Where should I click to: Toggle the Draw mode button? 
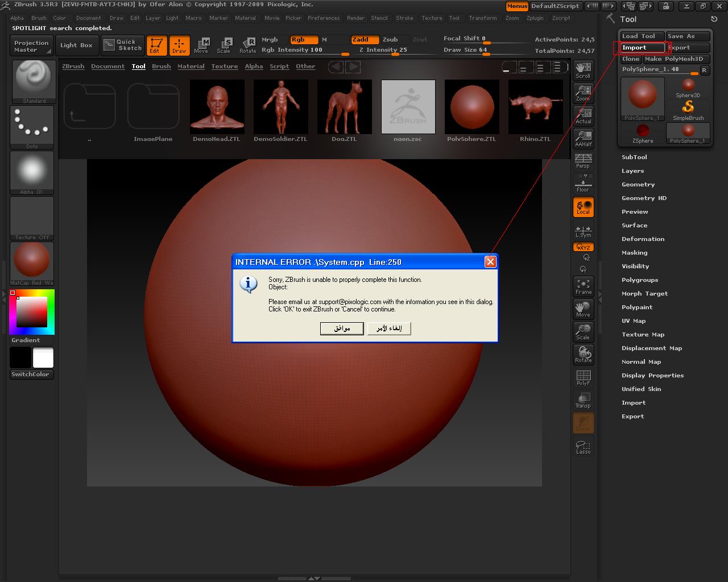(x=179, y=45)
